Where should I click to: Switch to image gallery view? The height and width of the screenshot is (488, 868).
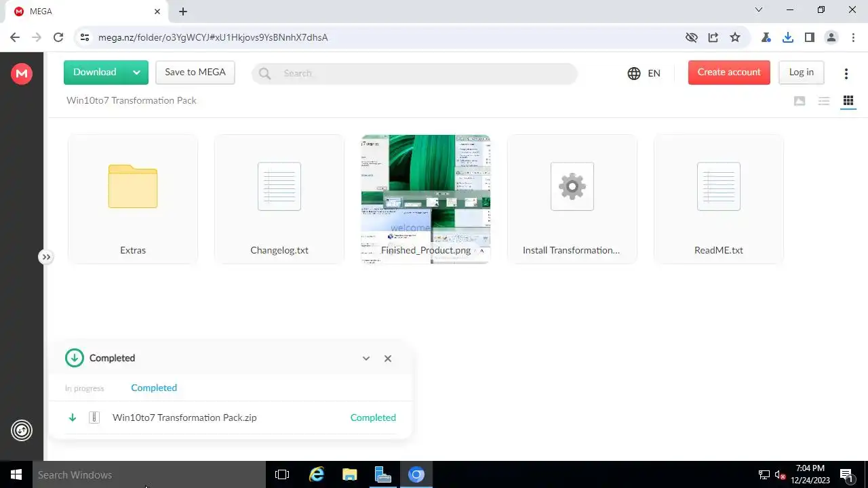(x=800, y=101)
